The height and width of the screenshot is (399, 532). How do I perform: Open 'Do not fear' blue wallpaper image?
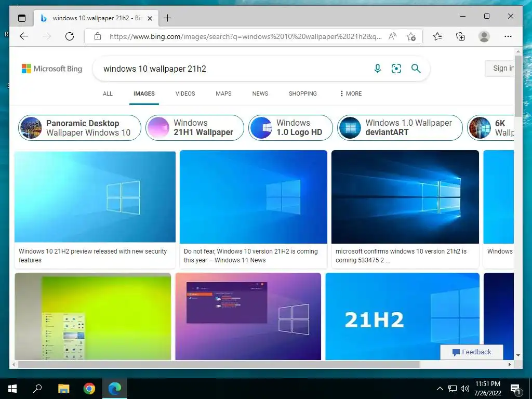click(x=254, y=197)
